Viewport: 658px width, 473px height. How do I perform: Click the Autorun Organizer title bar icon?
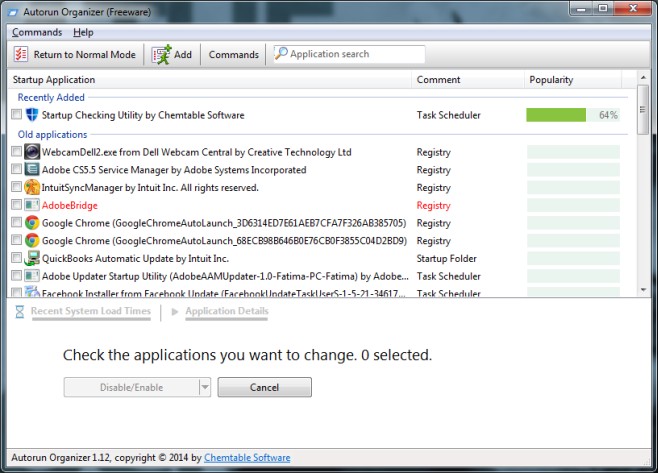[x=13, y=12]
